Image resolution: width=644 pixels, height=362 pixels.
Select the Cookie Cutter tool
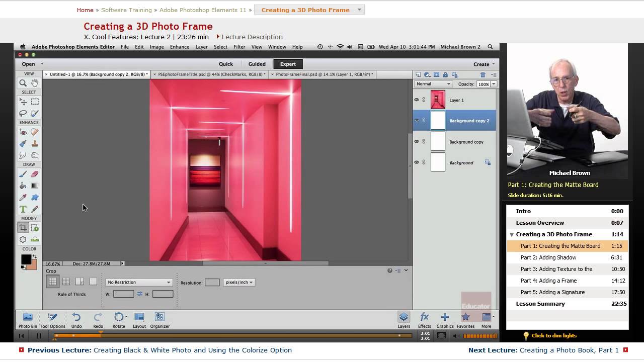(x=23, y=239)
